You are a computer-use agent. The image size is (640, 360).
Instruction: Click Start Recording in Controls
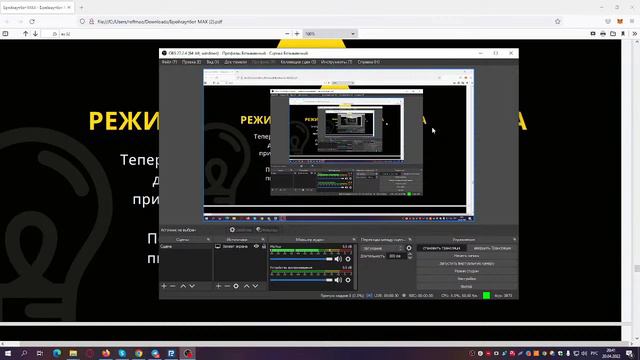(467, 256)
